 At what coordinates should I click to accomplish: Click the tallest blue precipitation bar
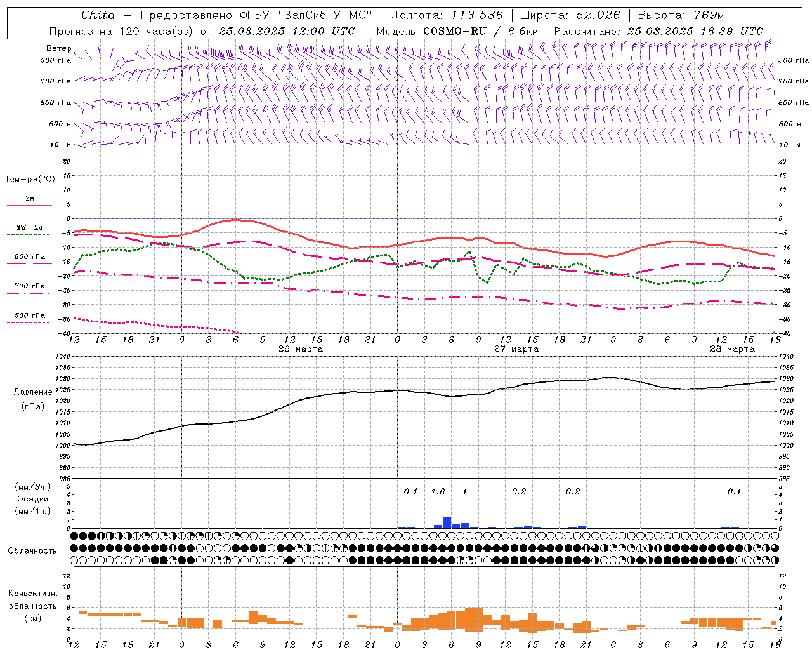click(447, 522)
